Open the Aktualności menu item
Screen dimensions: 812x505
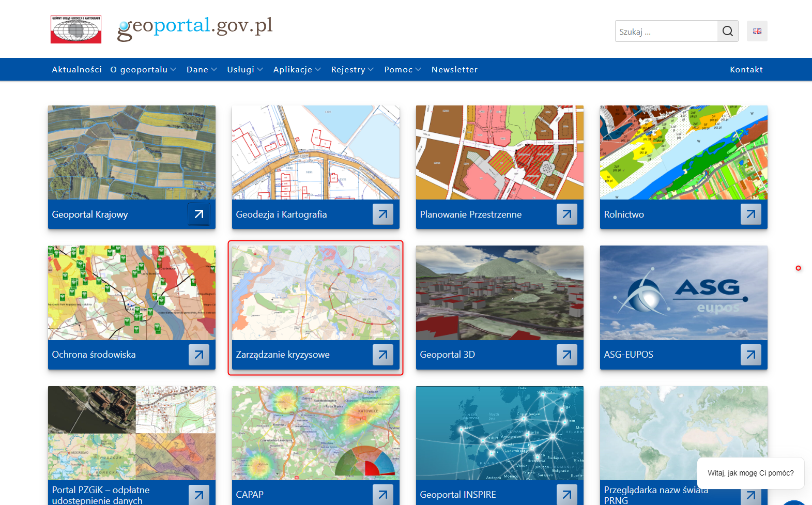pyautogui.click(x=77, y=69)
